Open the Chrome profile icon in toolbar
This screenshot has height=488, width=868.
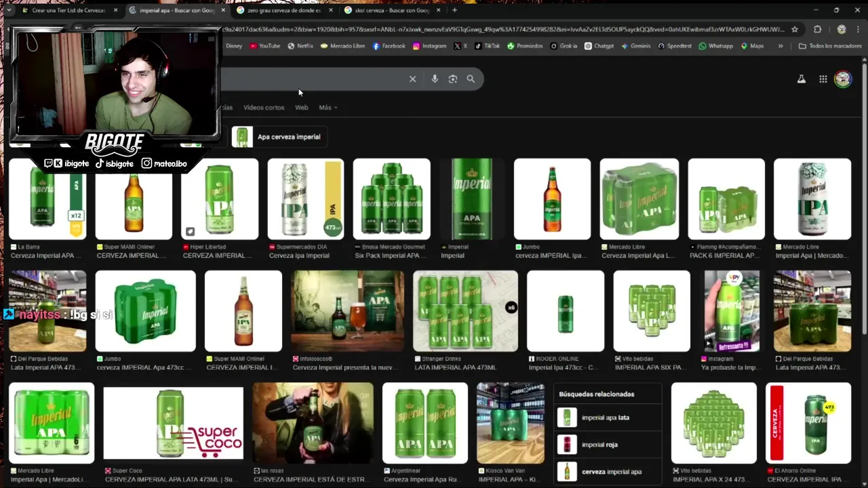tap(842, 30)
